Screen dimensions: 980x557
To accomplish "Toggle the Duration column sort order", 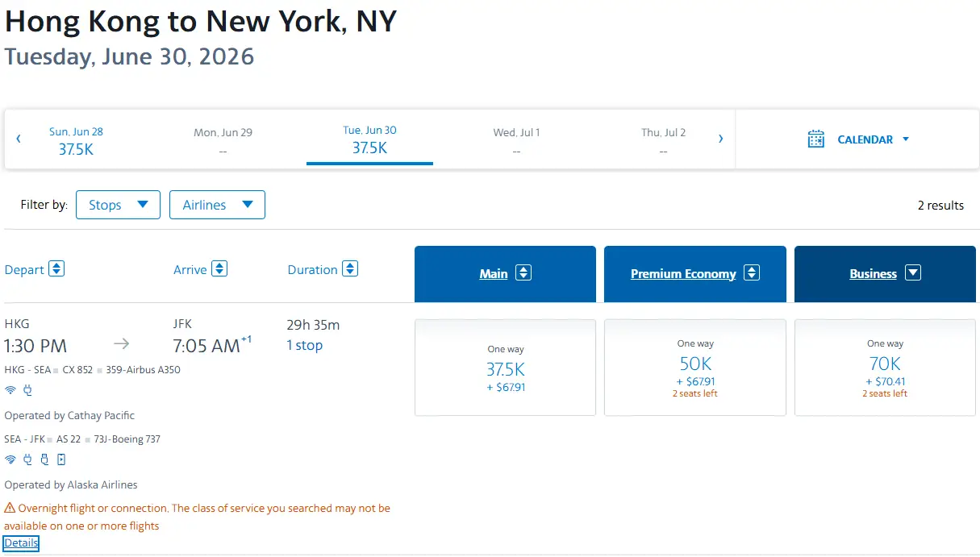I will click(349, 269).
